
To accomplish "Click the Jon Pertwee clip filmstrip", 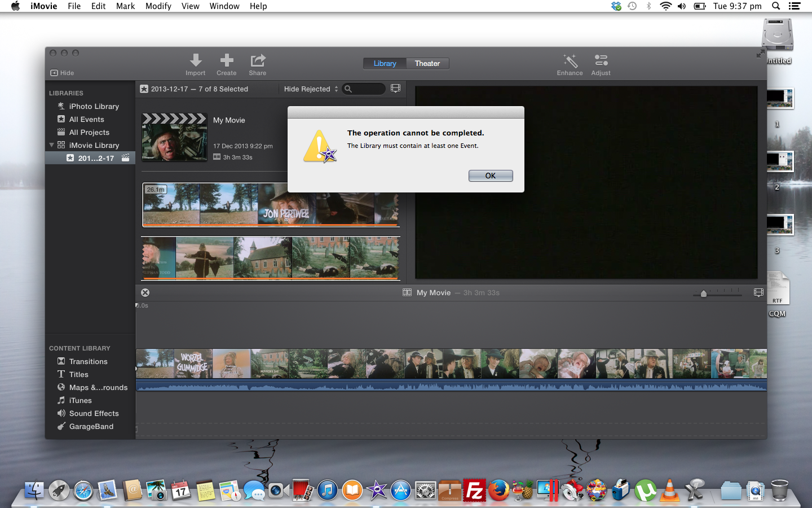I will coord(271,204).
